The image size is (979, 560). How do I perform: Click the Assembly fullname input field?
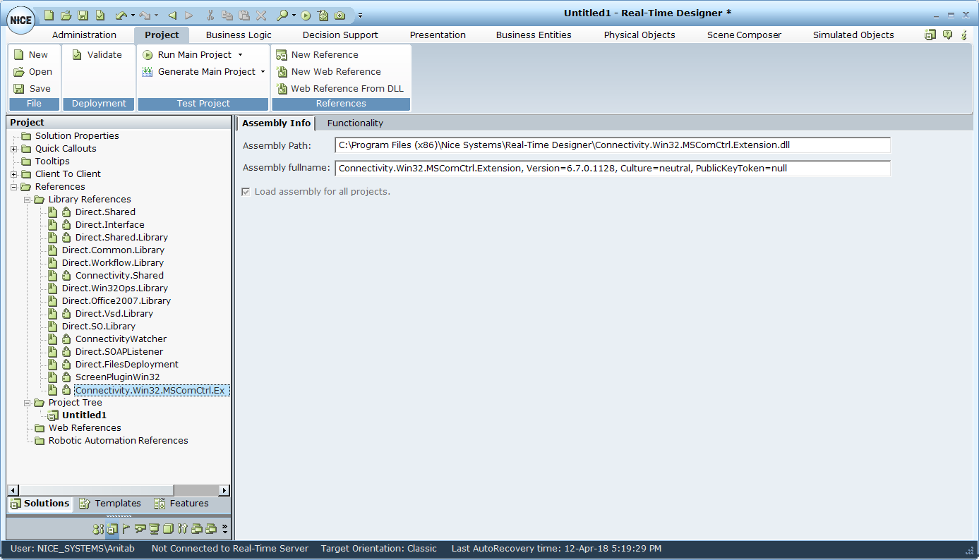[x=613, y=169]
